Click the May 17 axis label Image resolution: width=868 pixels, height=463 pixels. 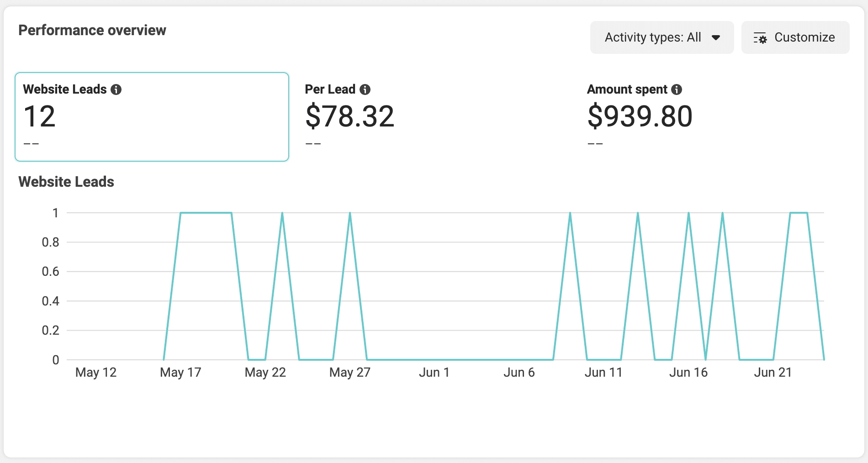click(180, 373)
